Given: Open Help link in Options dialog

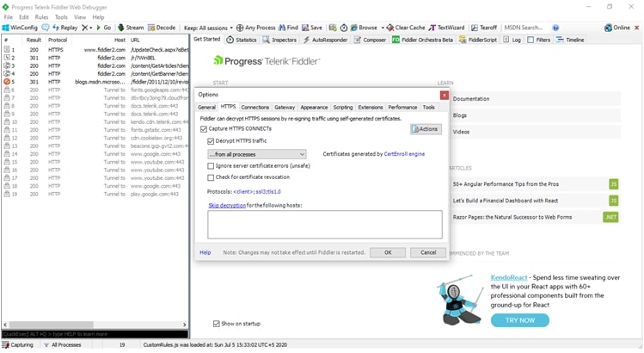Looking at the screenshot, I should click(205, 252).
